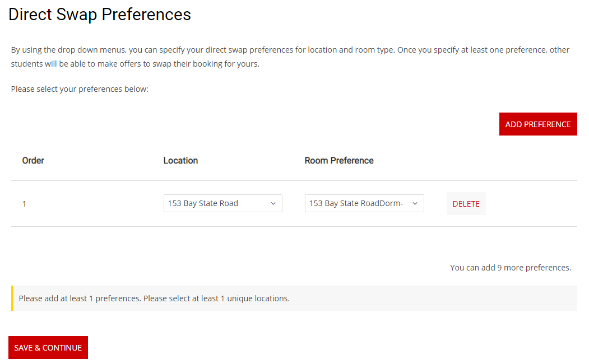The image size is (589, 364).
Task: Click the Direct Swap Preferences page heading
Action: [100, 15]
